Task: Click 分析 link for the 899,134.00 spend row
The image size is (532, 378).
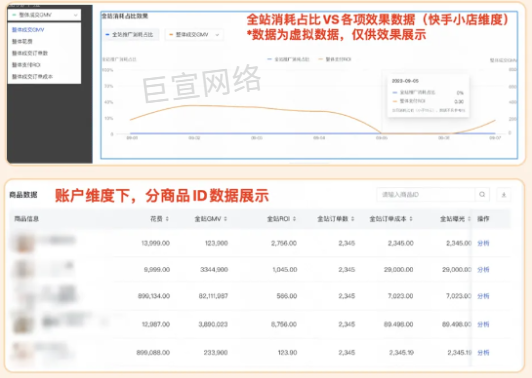Action: click(x=483, y=296)
